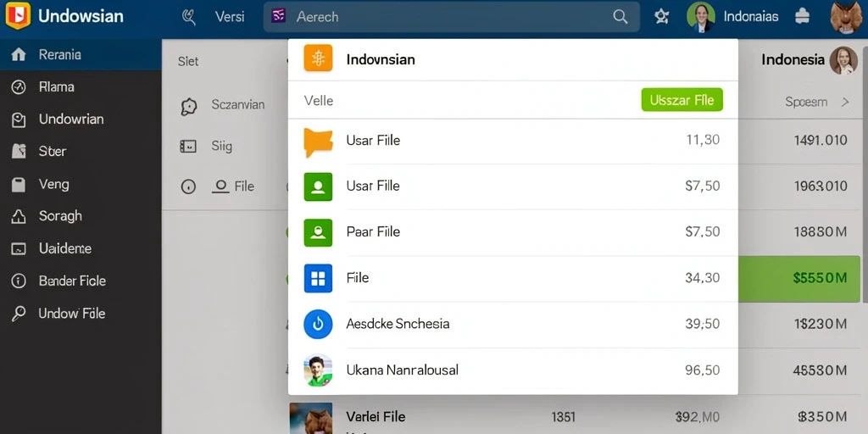Open the orange Indovnsian app icon
This screenshot has height=434, width=868.
coord(319,58)
